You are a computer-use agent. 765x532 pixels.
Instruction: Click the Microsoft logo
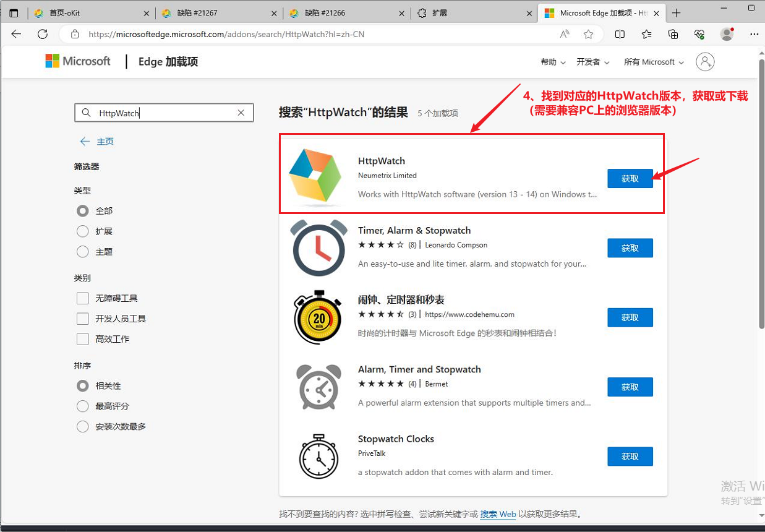click(x=78, y=61)
